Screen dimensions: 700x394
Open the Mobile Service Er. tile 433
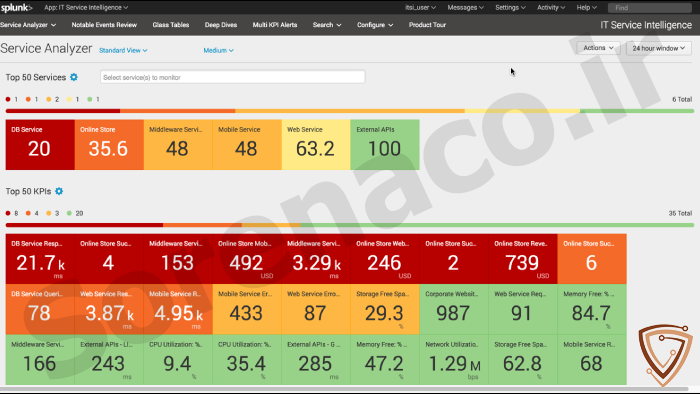247,309
